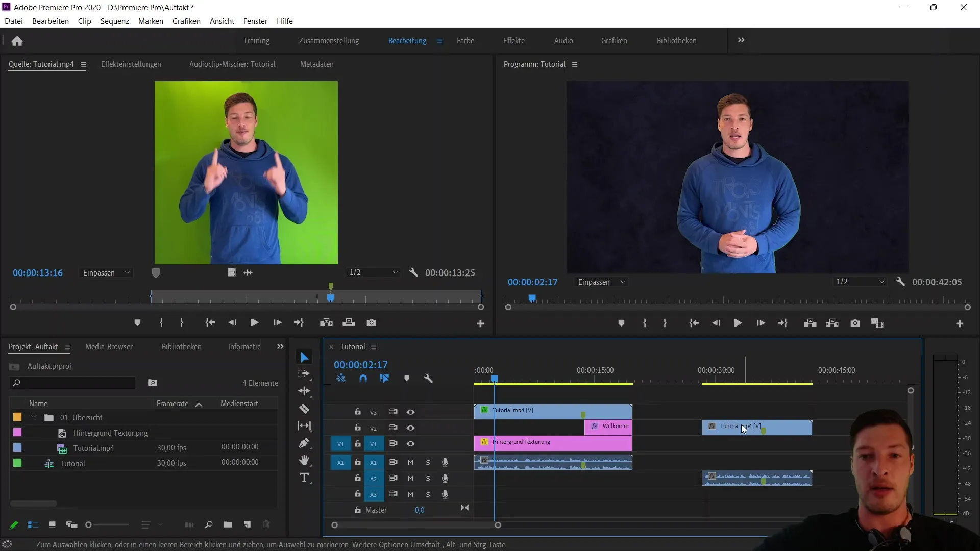The height and width of the screenshot is (551, 980).
Task: Click Master volume value 0,0
Action: pos(420,510)
